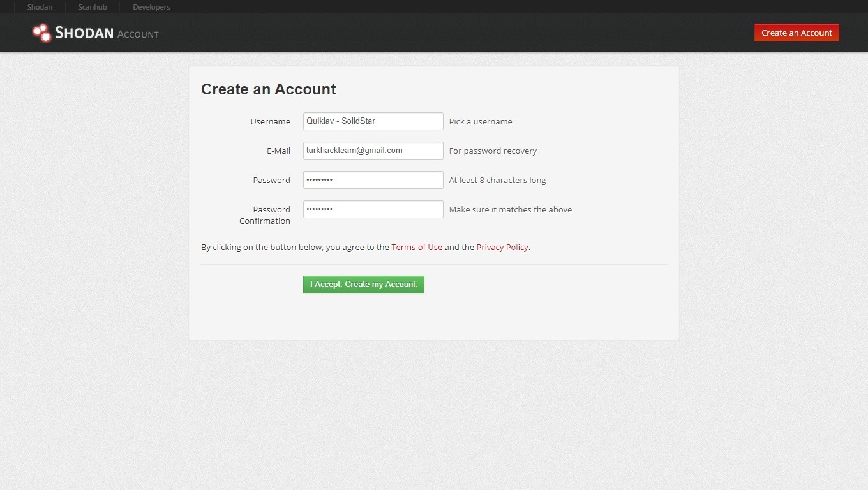868x490 pixels.
Task: Click the Username field label
Action: click(x=271, y=121)
